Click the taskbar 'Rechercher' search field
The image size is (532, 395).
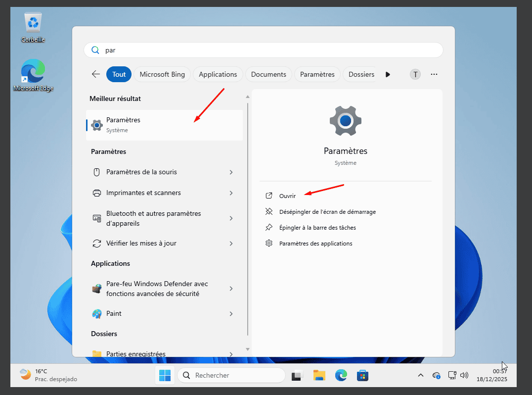pyautogui.click(x=231, y=375)
